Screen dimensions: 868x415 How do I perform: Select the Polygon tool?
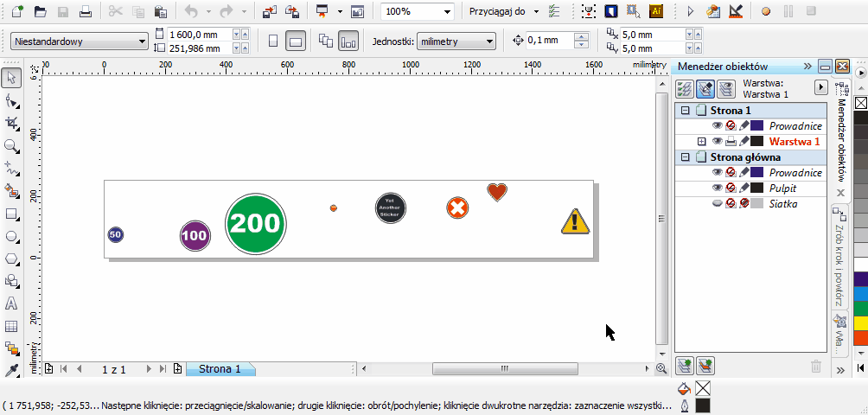pos(11,259)
